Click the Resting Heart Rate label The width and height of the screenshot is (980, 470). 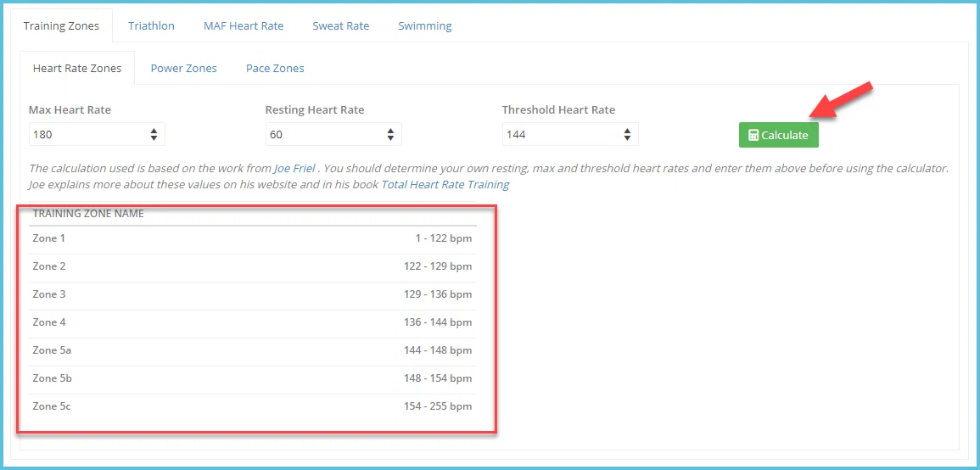(315, 110)
